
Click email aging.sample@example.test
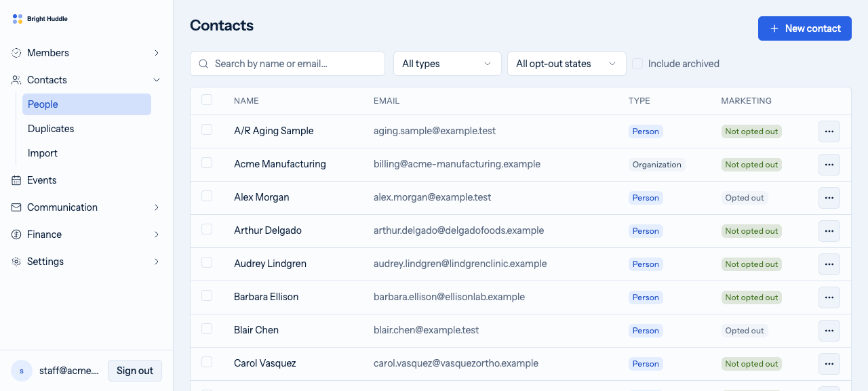click(435, 131)
